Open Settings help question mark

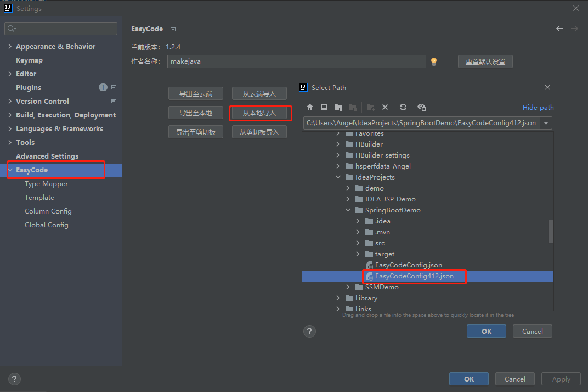(14, 379)
